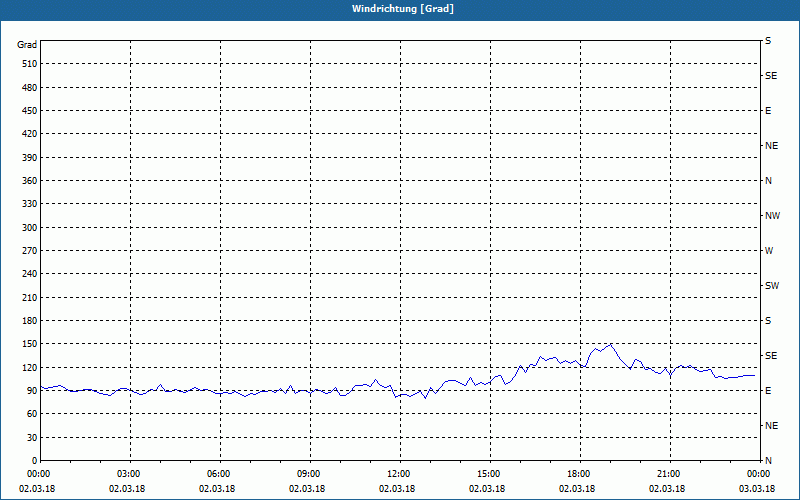Select the E compass label level with 90
The height and width of the screenshot is (500, 800).
click(768, 391)
